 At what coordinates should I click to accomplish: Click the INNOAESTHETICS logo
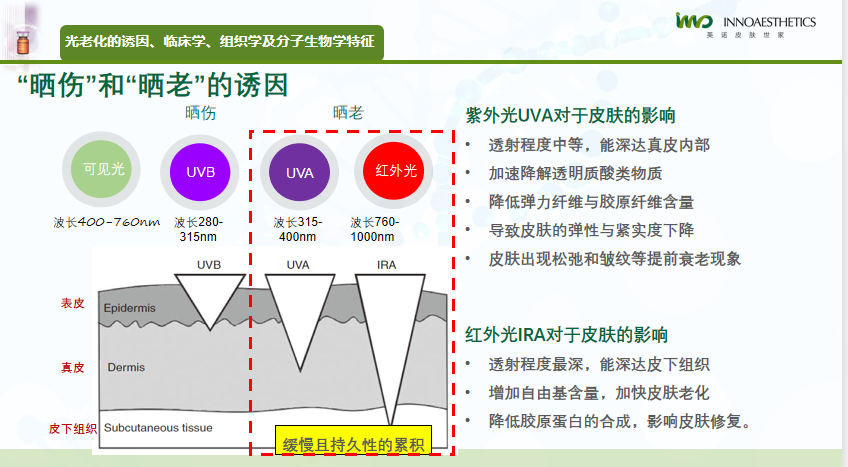pyautogui.click(x=746, y=22)
